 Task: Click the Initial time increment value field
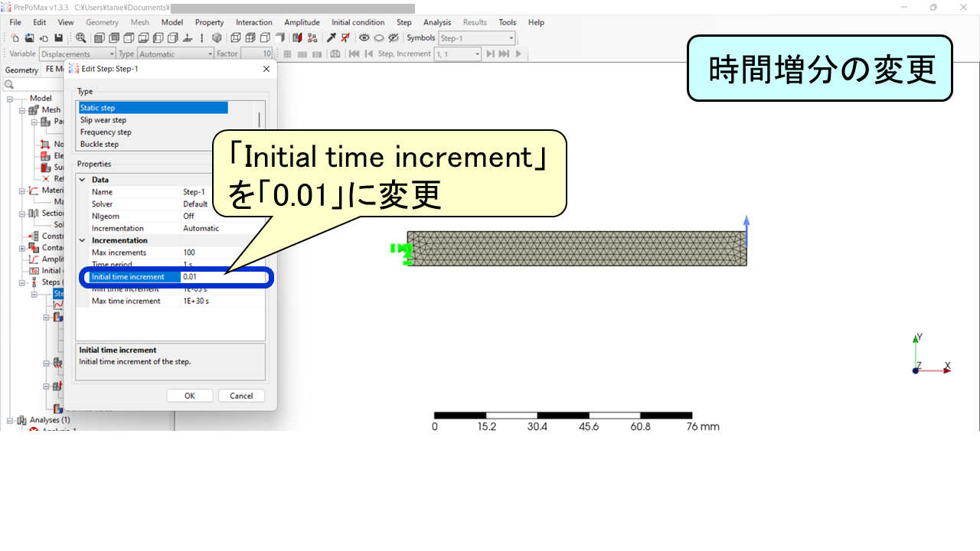click(x=223, y=276)
